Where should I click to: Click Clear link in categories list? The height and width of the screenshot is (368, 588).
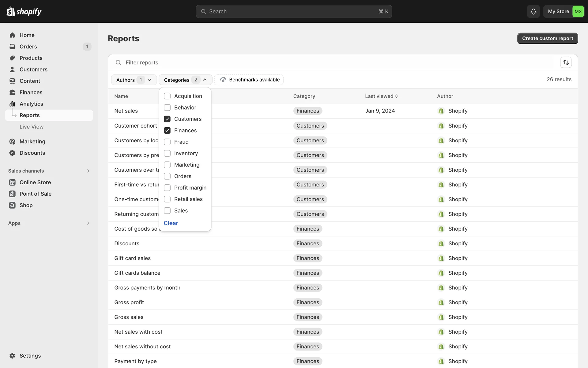[x=171, y=223]
